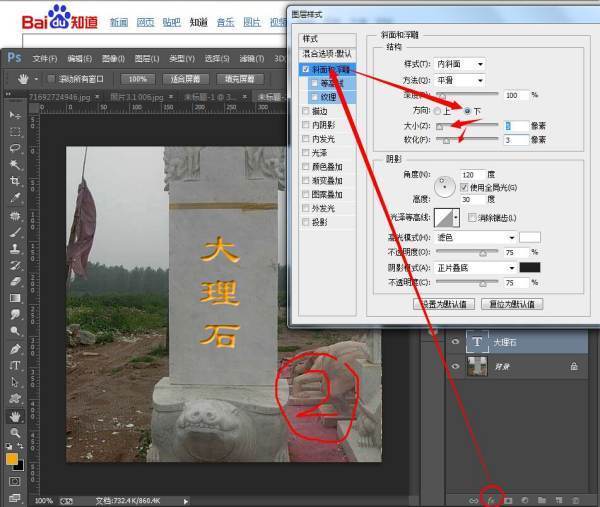Click the 适合屏幕 fit screen button
The width and height of the screenshot is (600, 507).
click(x=182, y=79)
